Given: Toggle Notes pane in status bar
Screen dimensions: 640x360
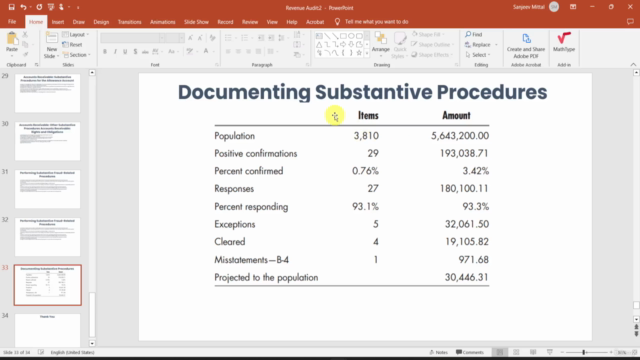Looking at the screenshot, I should [438, 352].
